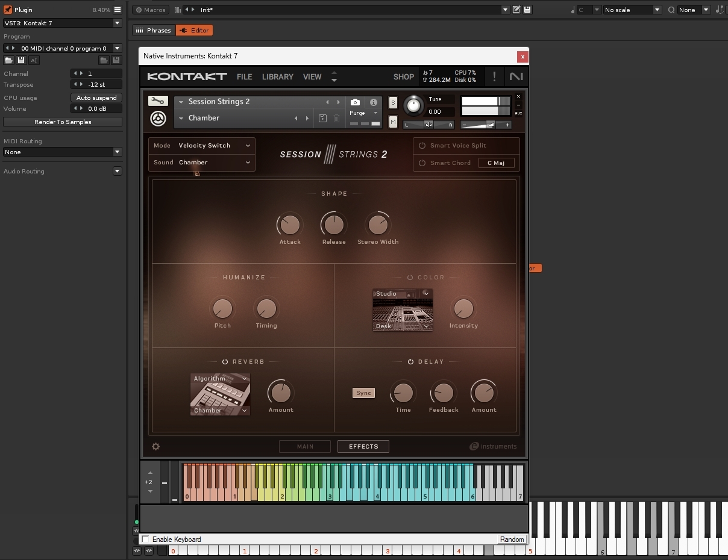Image resolution: width=728 pixels, height=560 pixels.
Task: Open AUX sends in instrument header
Action: pyautogui.click(x=518, y=113)
